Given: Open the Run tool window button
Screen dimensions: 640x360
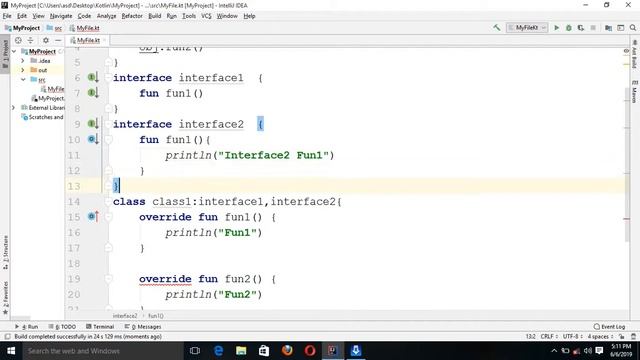Looking at the screenshot, I should pos(27,327).
